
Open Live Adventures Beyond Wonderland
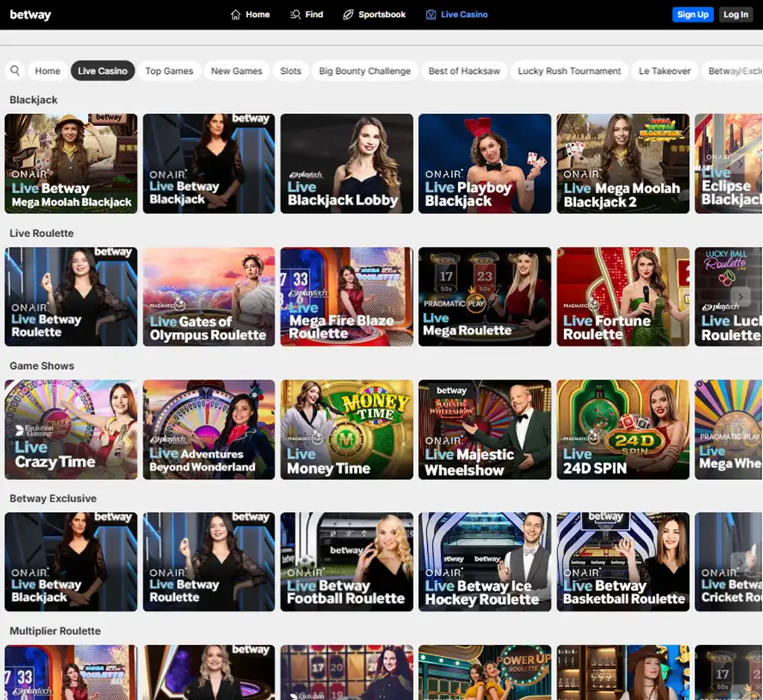(209, 429)
